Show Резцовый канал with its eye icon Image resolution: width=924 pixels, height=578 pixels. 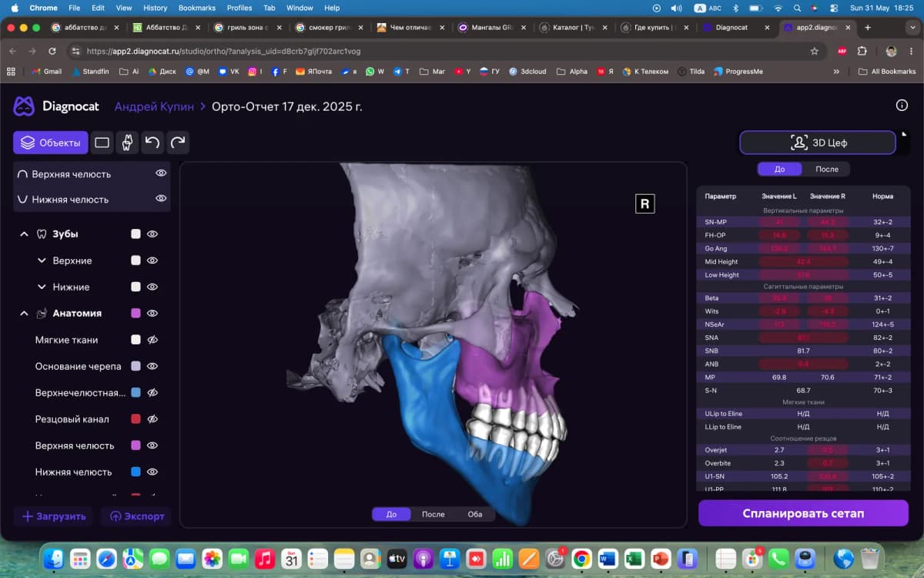point(152,419)
